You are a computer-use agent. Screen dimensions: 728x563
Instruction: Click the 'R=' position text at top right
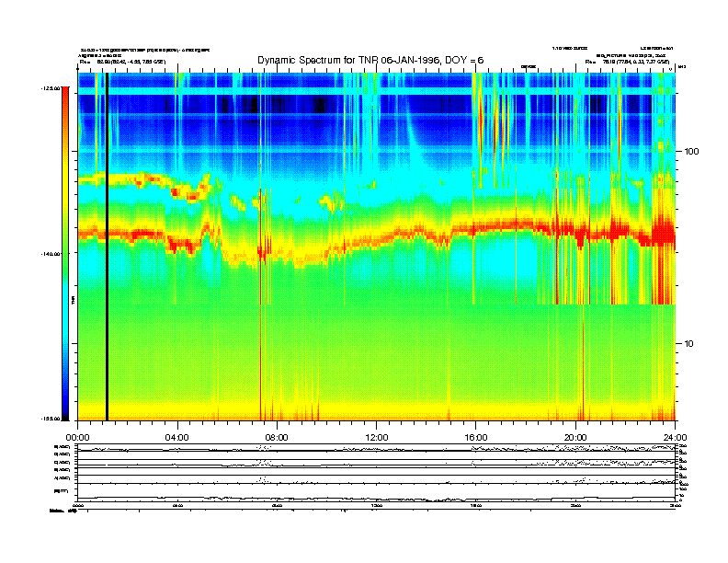point(627,62)
